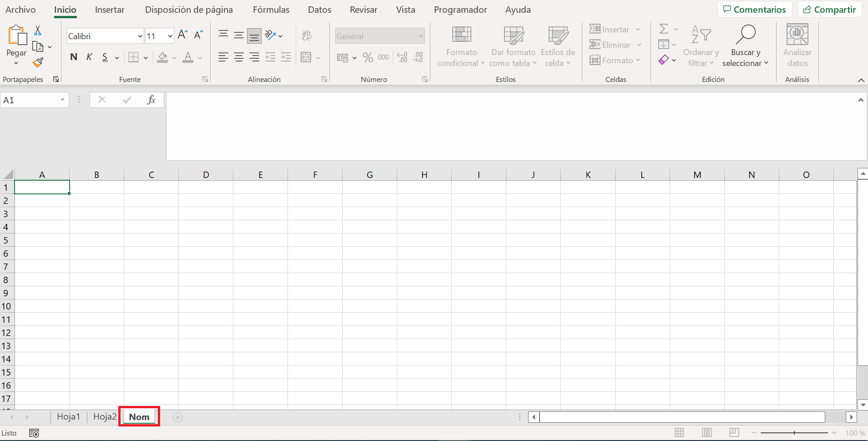The height and width of the screenshot is (441, 868).
Task: Click the Format Painter brush icon
Action: tap(38, 62)
